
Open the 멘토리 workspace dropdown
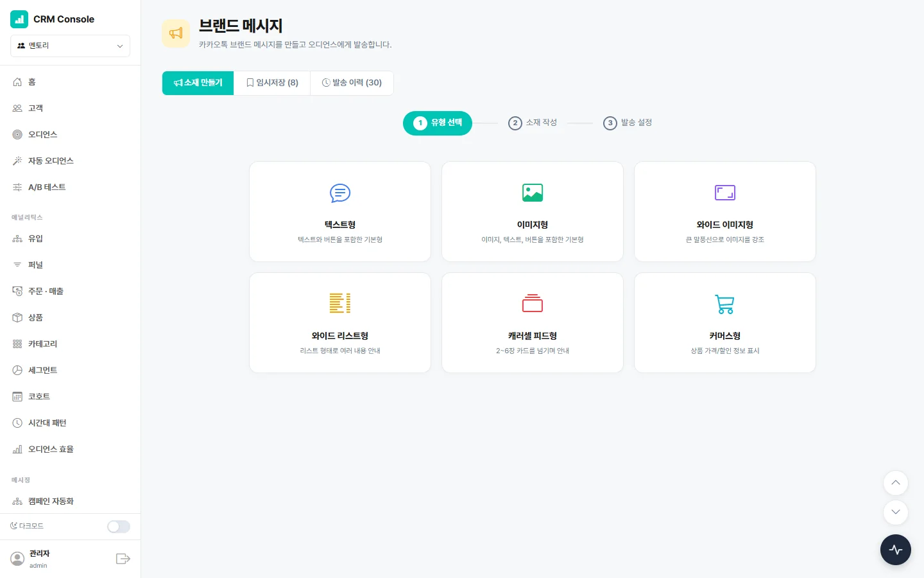(x=71, y=46)
